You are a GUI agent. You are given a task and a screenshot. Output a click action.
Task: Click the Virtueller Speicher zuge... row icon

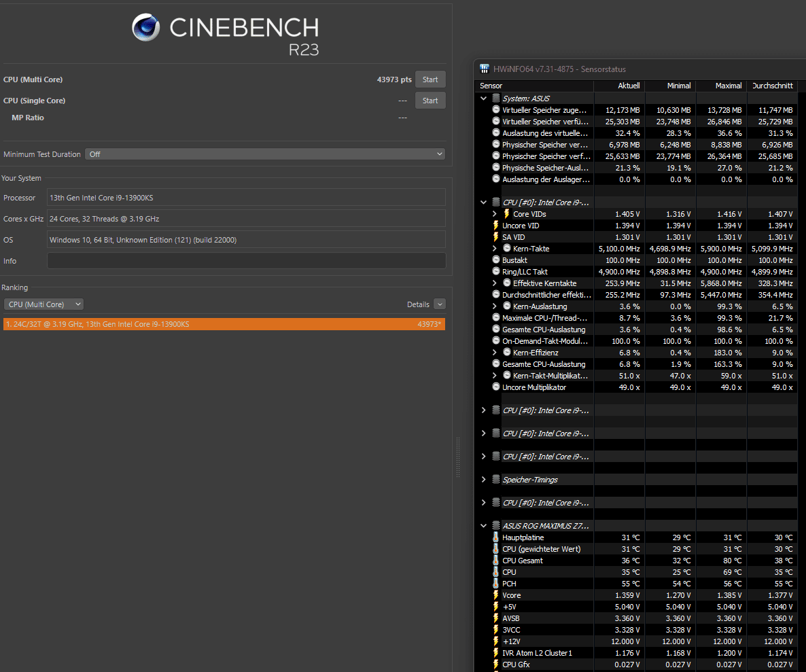(x=496, y=109)
